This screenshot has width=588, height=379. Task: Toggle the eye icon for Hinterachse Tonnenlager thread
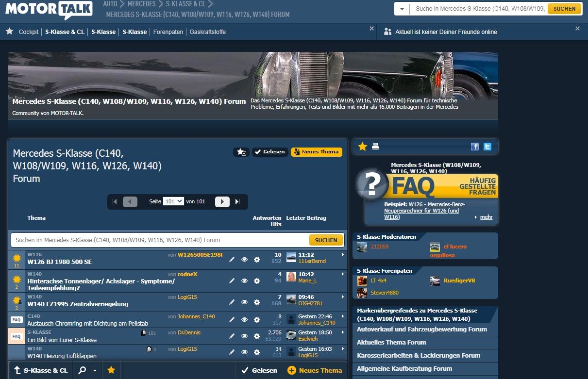tap(245, 280)
